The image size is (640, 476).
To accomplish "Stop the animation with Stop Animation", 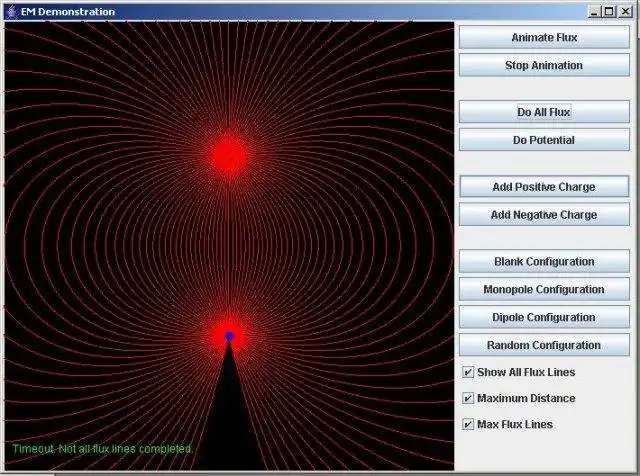I will click(x=544, y=65).
